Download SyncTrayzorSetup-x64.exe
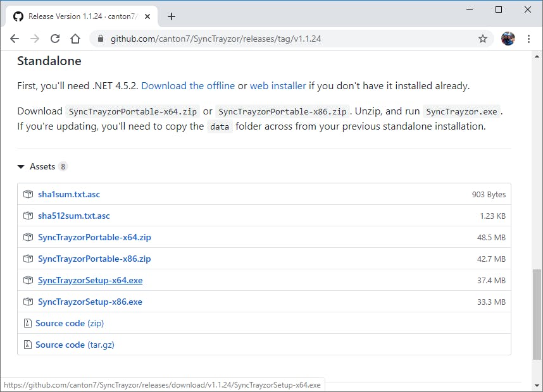The image size is (543, 392). click(x=90, y=281)
